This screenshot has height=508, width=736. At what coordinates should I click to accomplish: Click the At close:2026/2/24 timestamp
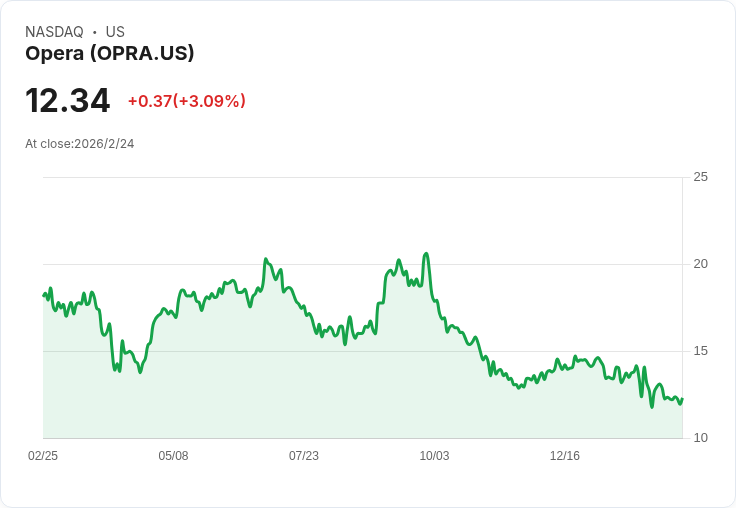pos(80,144)
